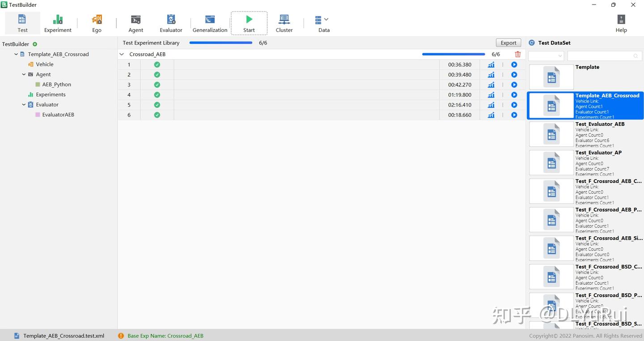This screenshot has height=341, width=644.
Task: Select Vehicle in the tree
Action: [45, 64]
